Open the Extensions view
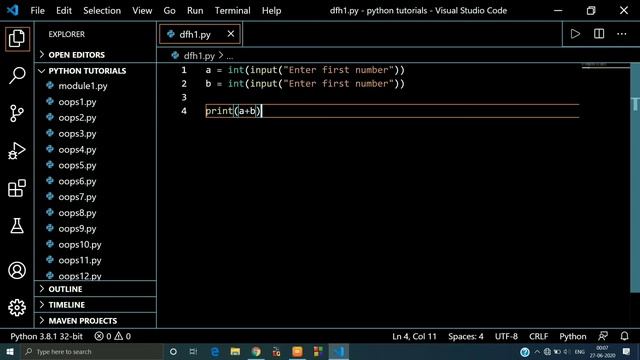 click(x=17, y=188)
